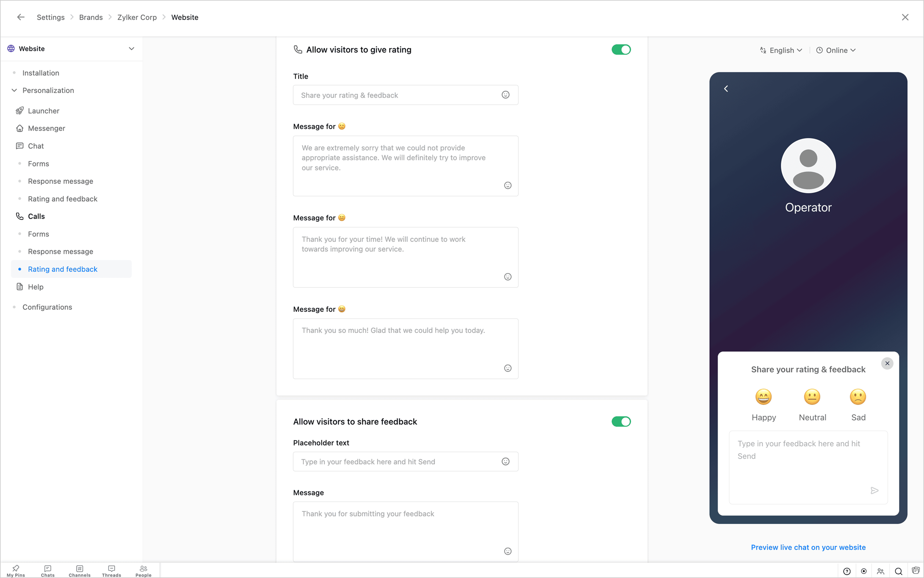Screen dimensions: 924x578
Task: Click the search icon in bottom-right bar
Action: [898, 571]
